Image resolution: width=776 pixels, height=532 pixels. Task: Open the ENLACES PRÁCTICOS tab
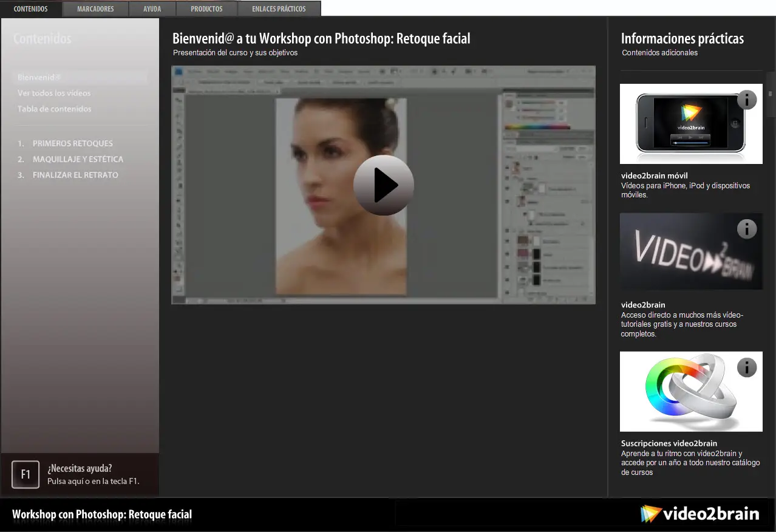pyautogui.click(x=279, y=9)
